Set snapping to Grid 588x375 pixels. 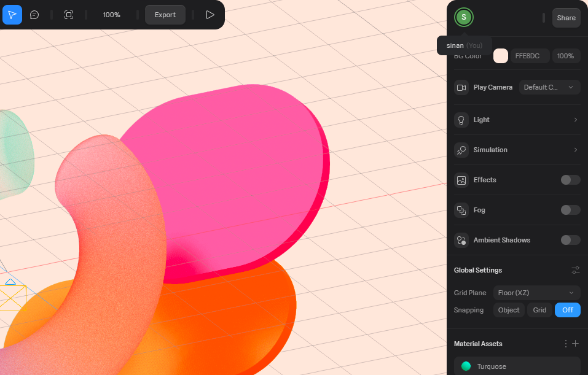point(539,310)
